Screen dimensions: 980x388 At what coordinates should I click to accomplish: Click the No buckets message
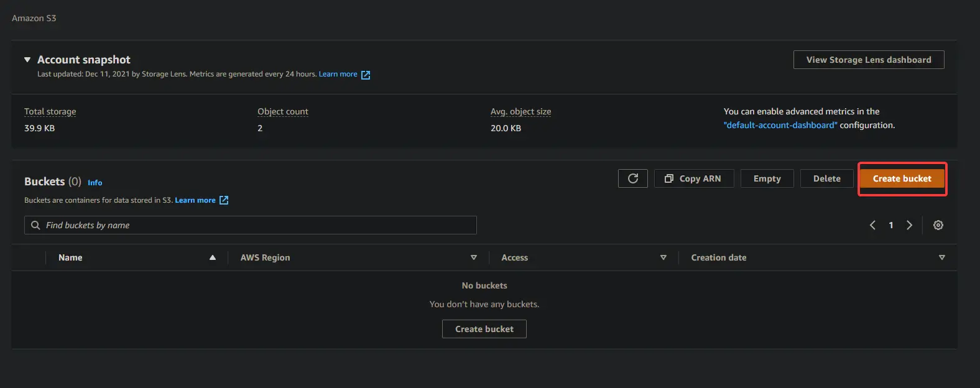coord(484,285)
